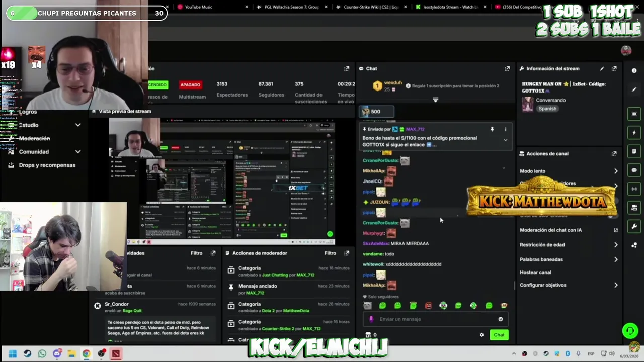Viewport: 644px width, 362px height.
Task: Open Steam from the taskbar
Action: tap(27, 353)
